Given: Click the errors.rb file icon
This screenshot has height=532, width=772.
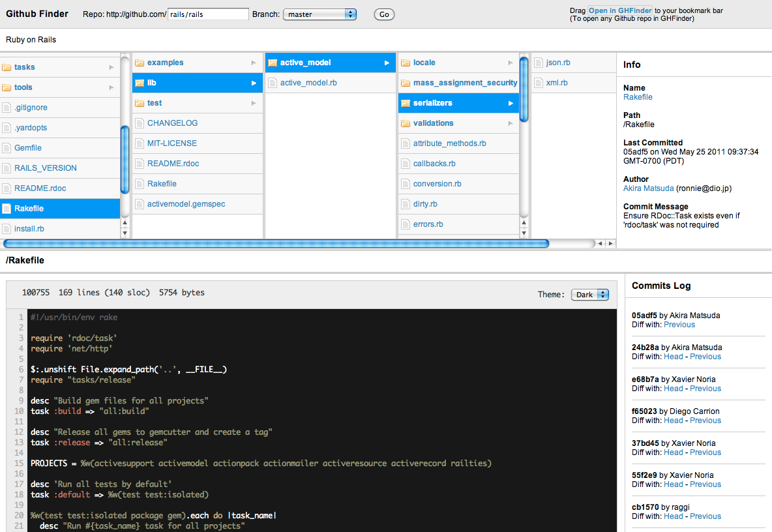Looking at the screenshot, I should click(x=405, y=224).
